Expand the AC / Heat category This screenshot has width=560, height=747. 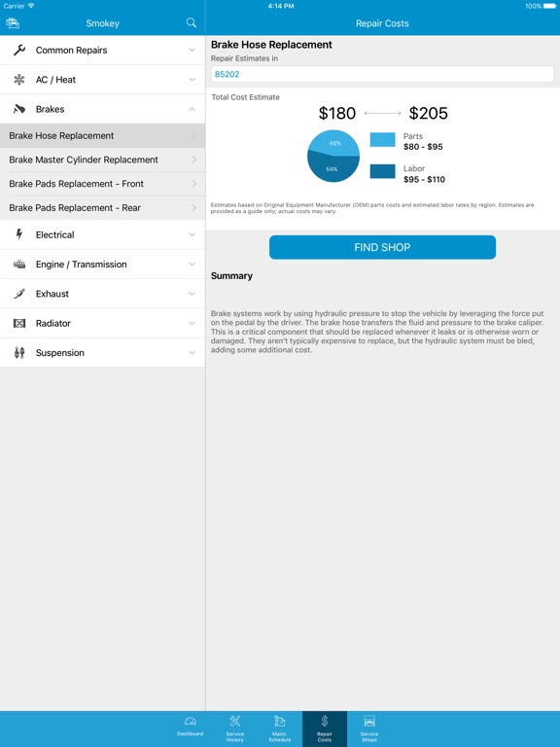pos(102,80)
